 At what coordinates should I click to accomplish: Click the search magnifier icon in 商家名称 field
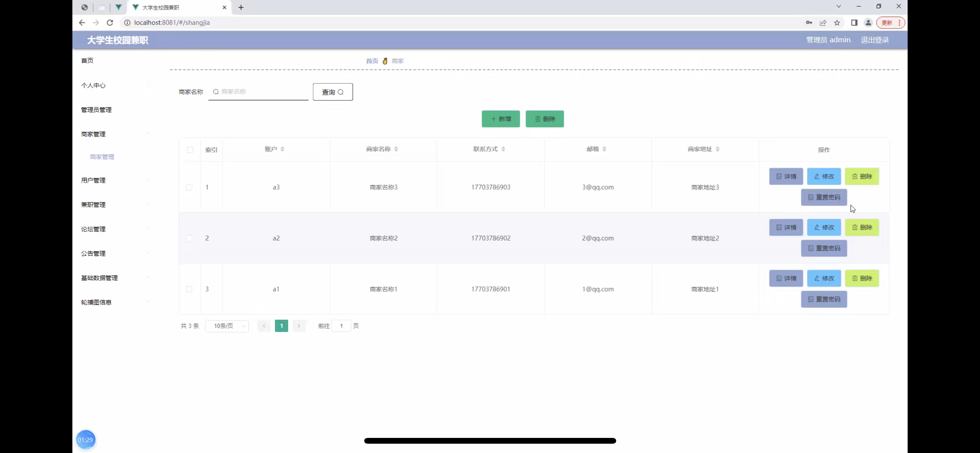[x=216, y=92]
